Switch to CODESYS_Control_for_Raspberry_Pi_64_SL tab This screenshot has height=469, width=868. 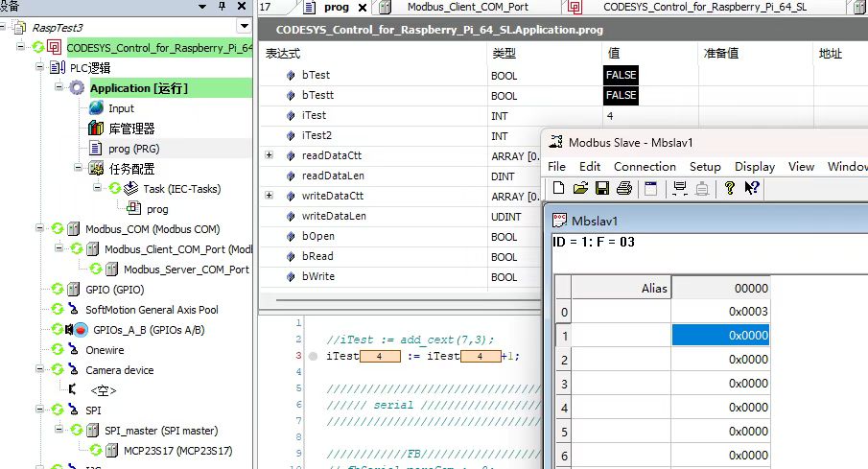pyautogui.click(x=705, y=8)
